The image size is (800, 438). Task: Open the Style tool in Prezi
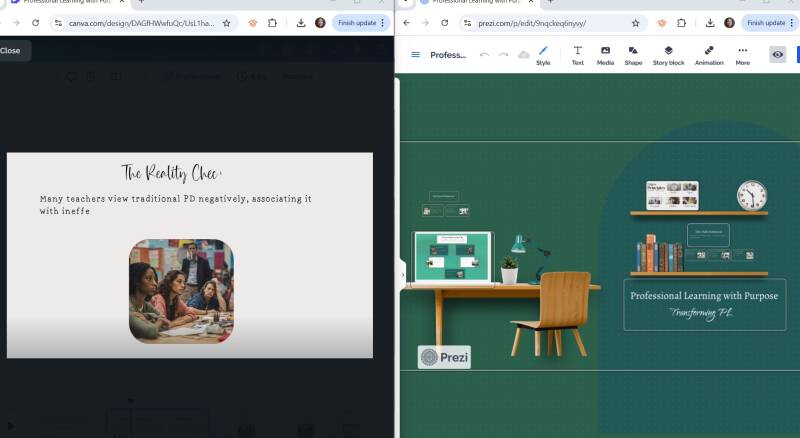543,55
